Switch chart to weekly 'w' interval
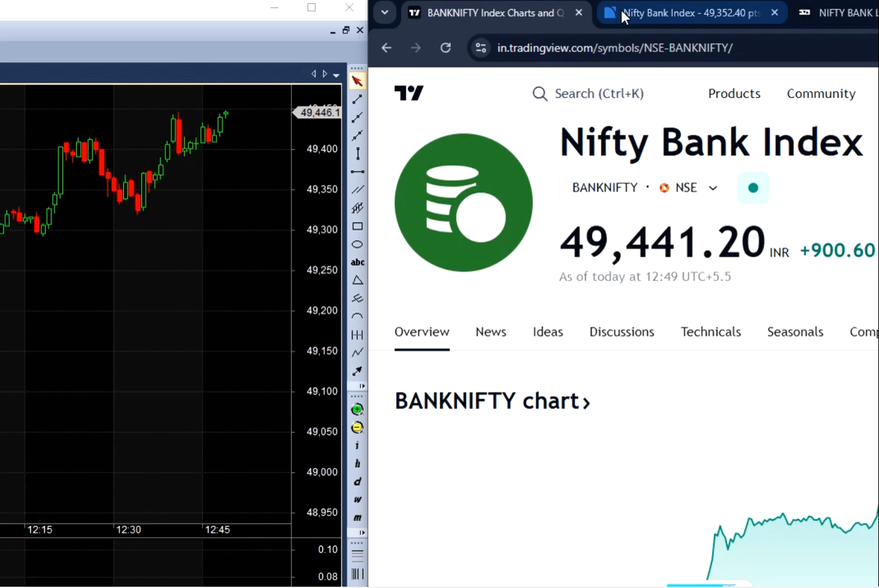879x588 pixels. coord(357,499)
